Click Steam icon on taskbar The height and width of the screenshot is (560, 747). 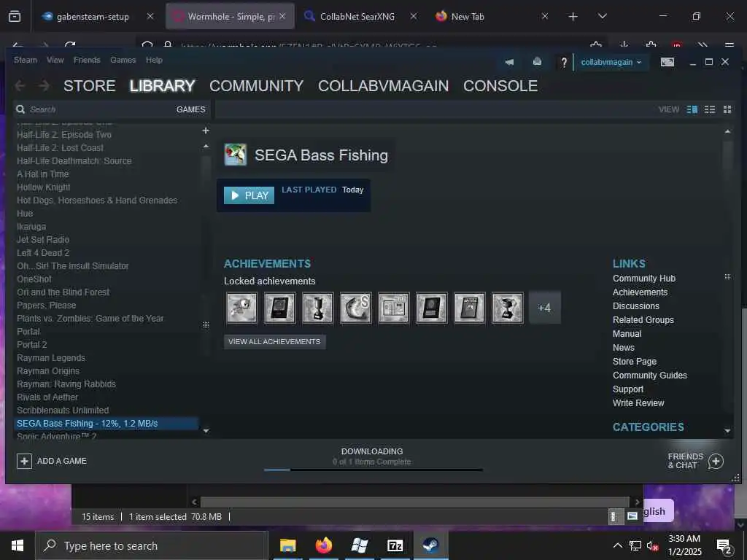[x=430, y=545]
